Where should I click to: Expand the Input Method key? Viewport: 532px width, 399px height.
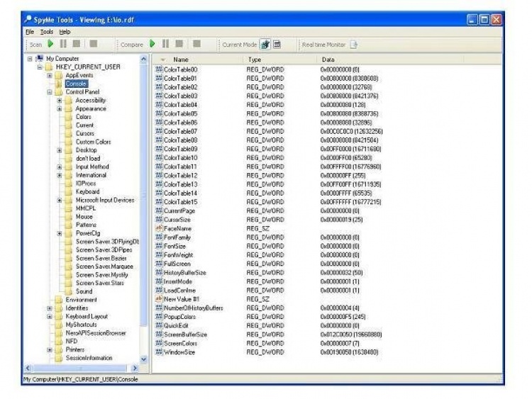[x=60, y=167]
